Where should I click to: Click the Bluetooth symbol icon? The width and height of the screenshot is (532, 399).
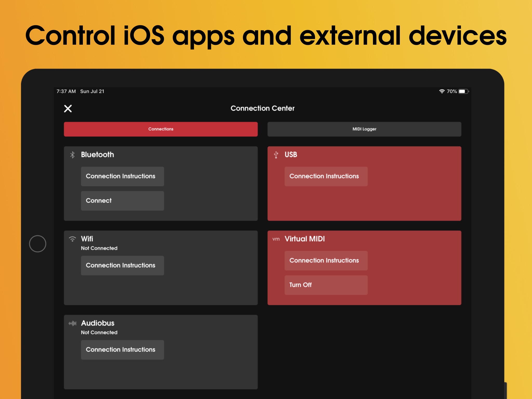72,155
